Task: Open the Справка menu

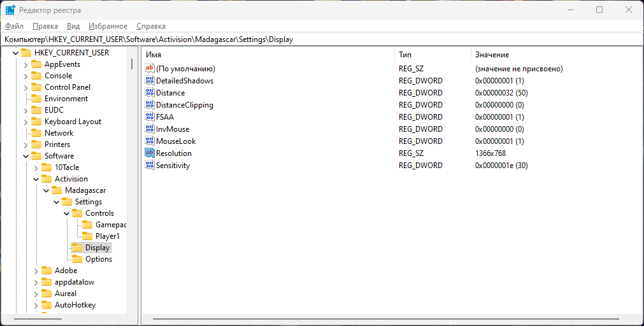Action: [x=151, y=26]
